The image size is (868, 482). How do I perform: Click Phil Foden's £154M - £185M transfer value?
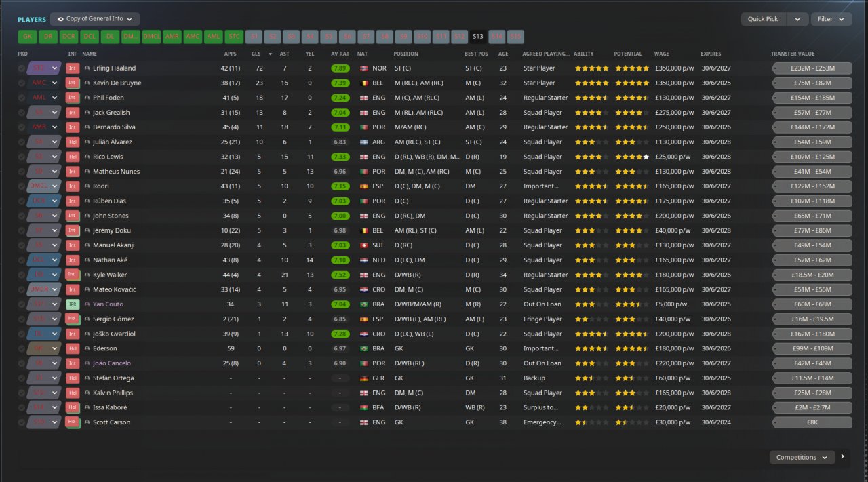point(812,98)
